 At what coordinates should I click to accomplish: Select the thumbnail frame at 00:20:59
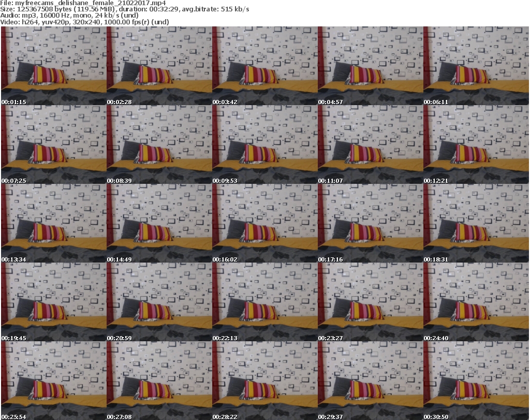pyautogui.click(x=159, y=302)
